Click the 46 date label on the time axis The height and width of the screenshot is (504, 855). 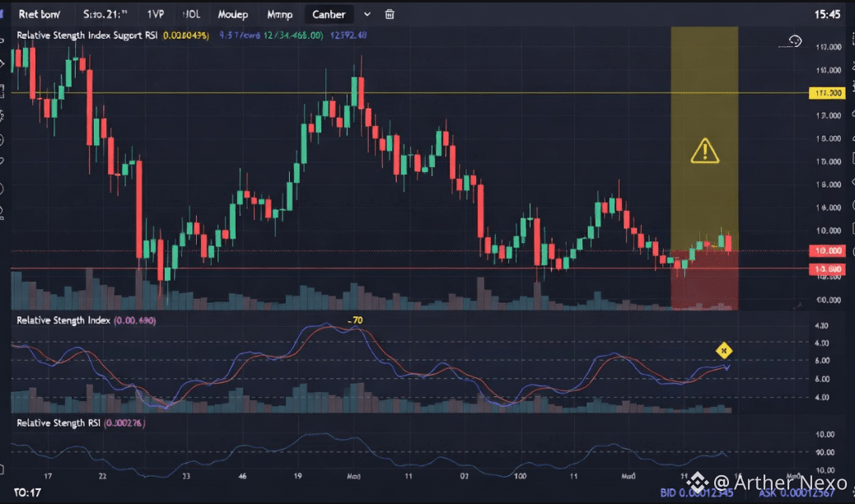pyautogui.click(x=242, y=476)
